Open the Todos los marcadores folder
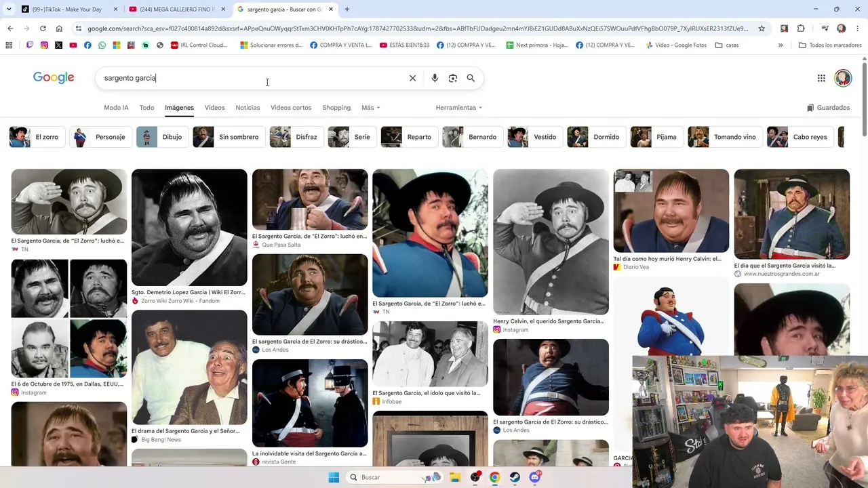 click(x=830, y=45)
